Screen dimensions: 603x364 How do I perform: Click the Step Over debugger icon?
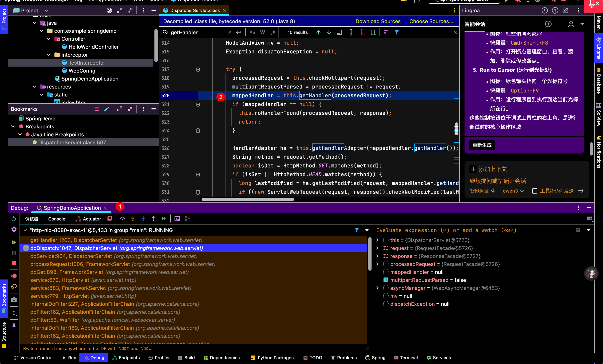(123, 218)
